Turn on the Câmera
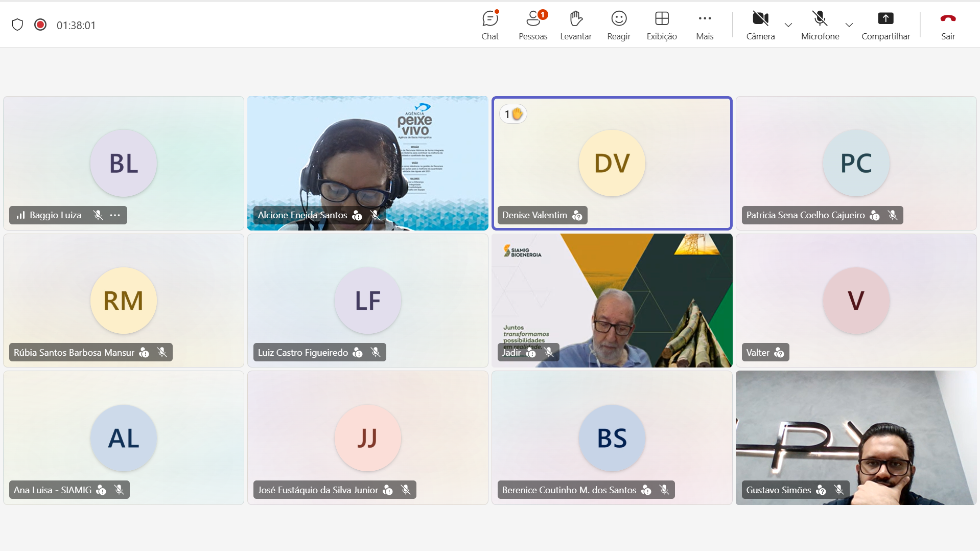The image size is (980, 551). (x=760, y=25)
